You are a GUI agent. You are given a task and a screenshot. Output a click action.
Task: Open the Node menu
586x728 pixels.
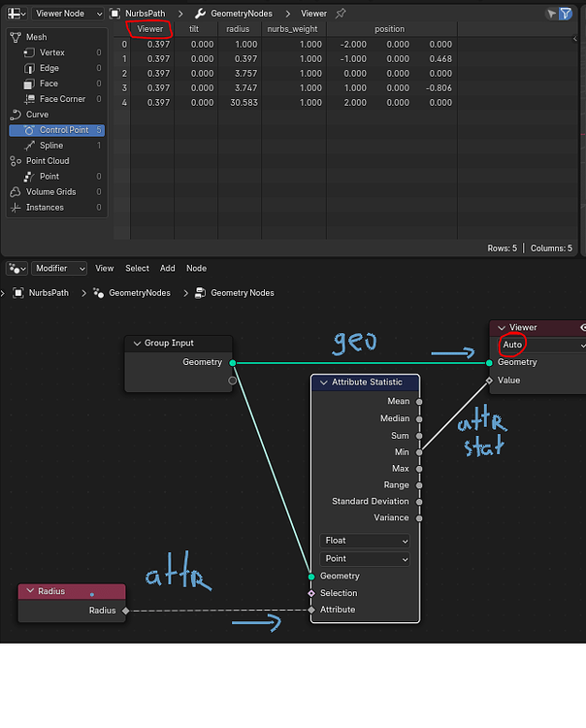pos(196,268)
